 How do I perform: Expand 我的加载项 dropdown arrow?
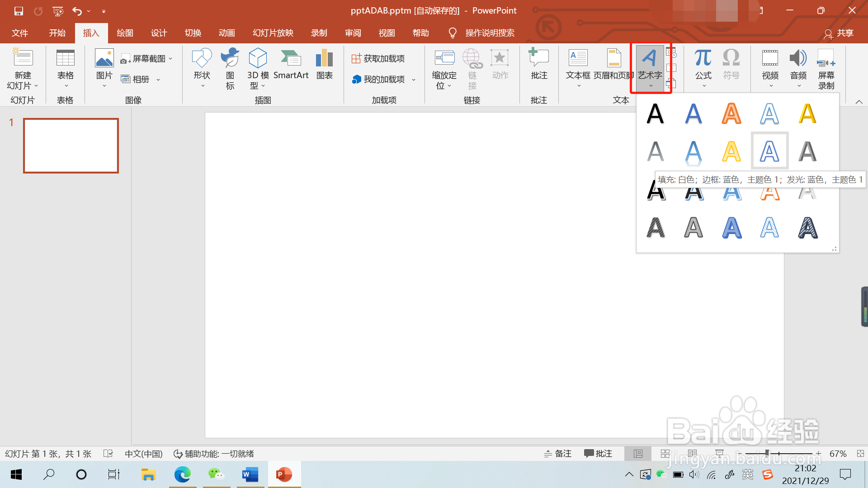[x=414, y=80]
